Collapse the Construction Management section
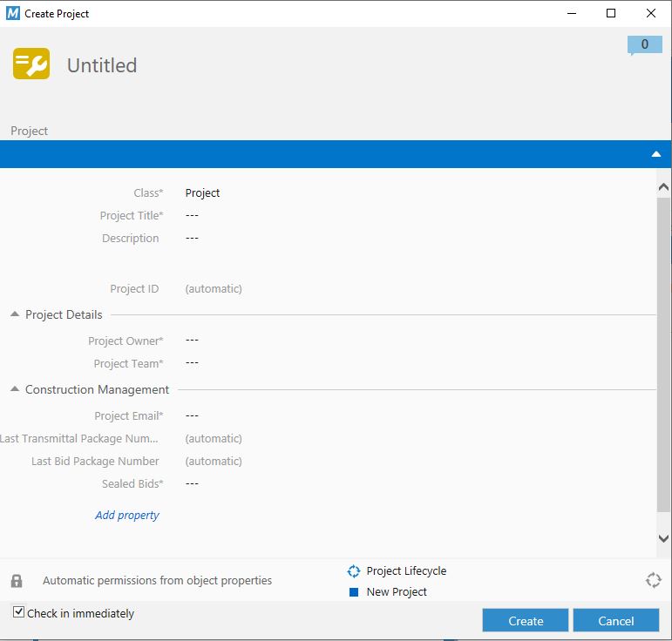The image size is (672, 641). coord(15,389)
